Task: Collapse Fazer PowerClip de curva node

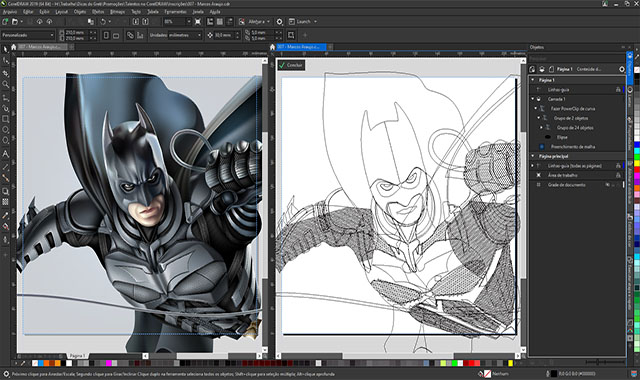Action: (536, 109)
